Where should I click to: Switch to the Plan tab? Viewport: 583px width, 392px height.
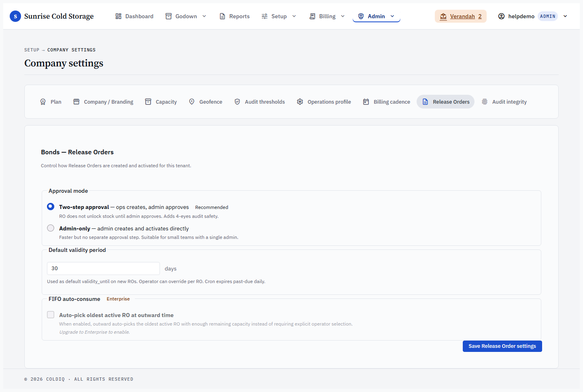click(51, 102)
